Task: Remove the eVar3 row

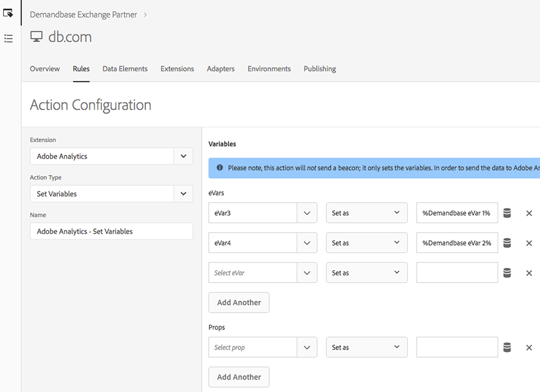Action: click(x=529, y=214)
